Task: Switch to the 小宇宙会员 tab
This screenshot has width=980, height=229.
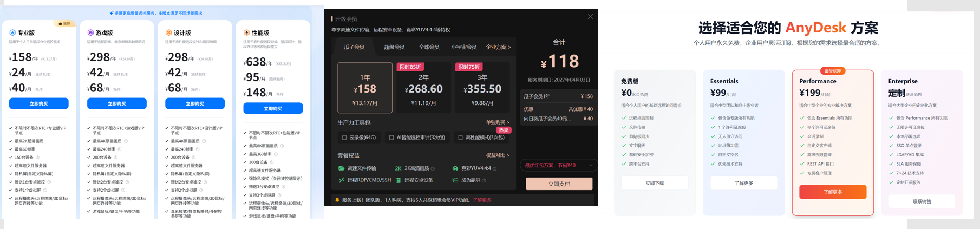Action: 464,47
